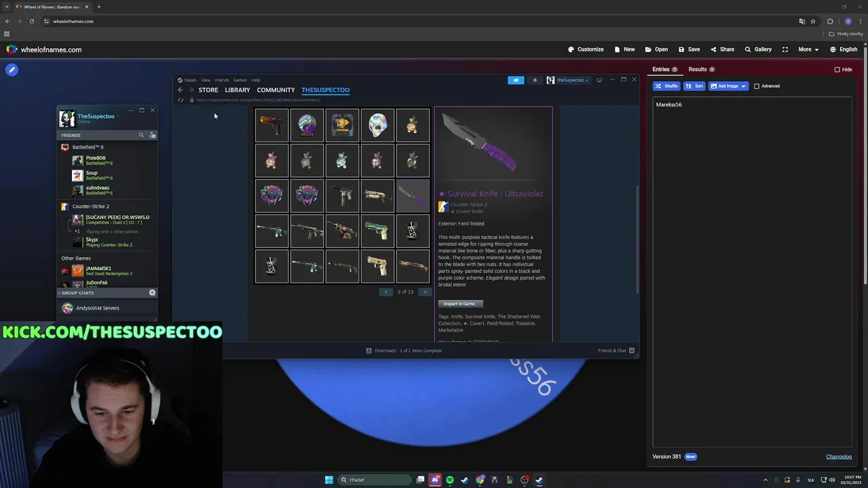Click the Add image button

tap(724, 86)
